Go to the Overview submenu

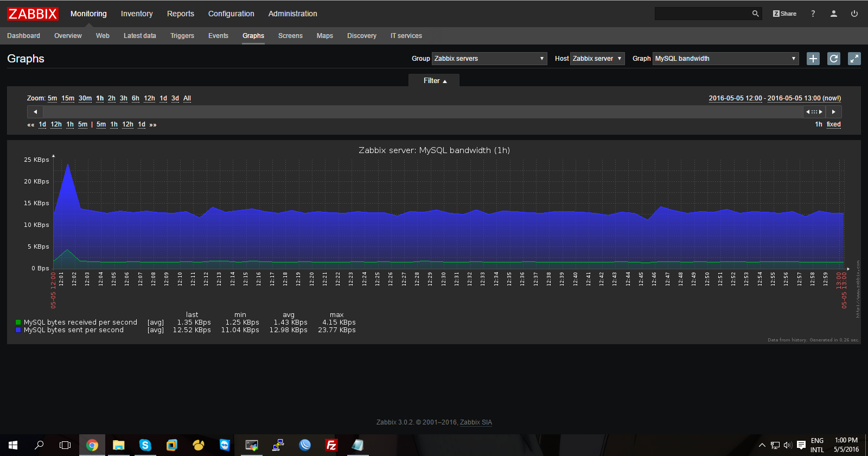tap(68, 36)
